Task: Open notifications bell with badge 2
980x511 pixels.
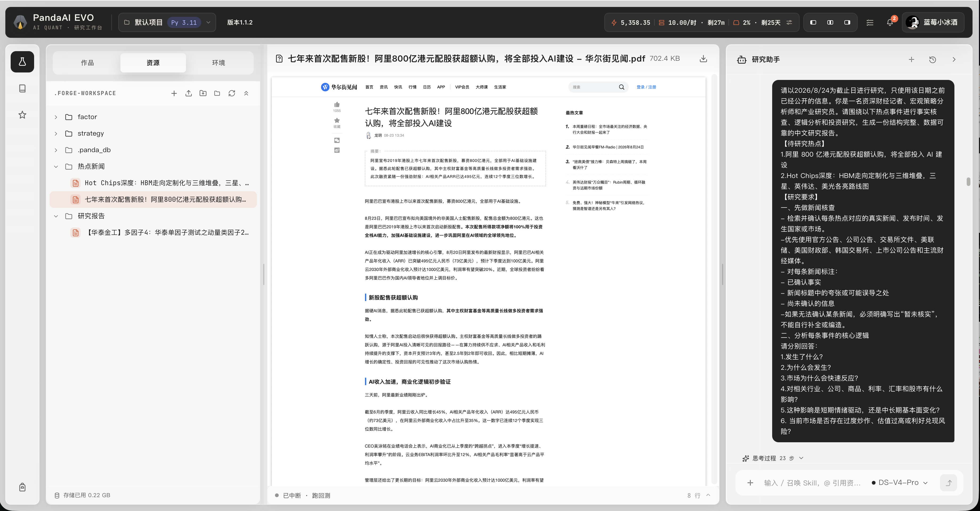Action: (889, 22)
